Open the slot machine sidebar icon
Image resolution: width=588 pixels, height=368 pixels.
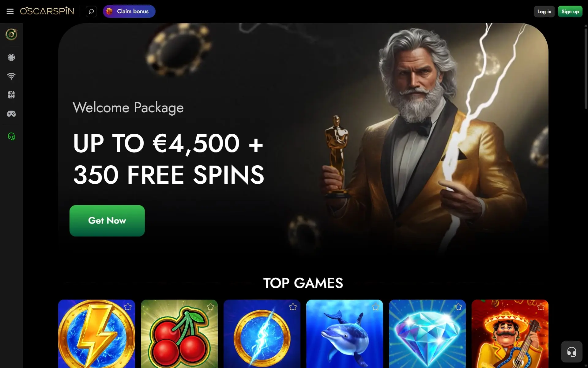[x=11, y=95]
